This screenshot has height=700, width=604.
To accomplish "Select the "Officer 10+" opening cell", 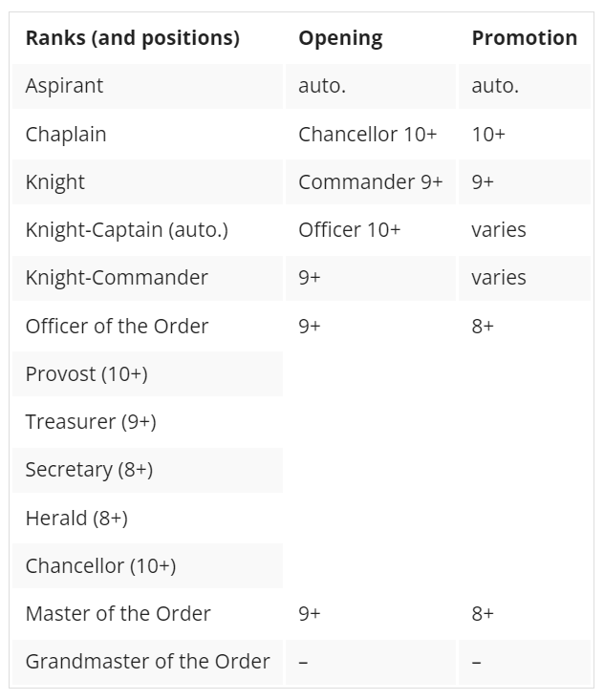I will coord(349,230).
